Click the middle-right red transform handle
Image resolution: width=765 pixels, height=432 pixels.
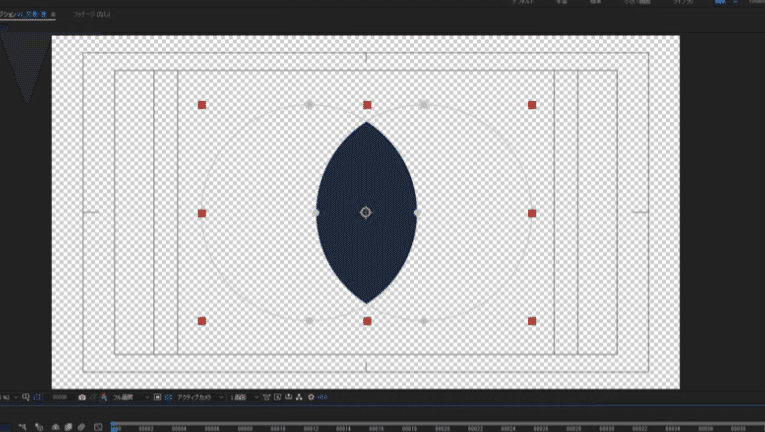point(532,213)
